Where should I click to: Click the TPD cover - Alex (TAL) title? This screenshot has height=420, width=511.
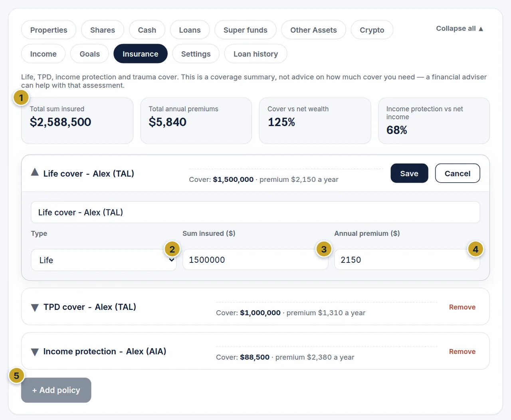pyautogui.click(x=90, y=307)
